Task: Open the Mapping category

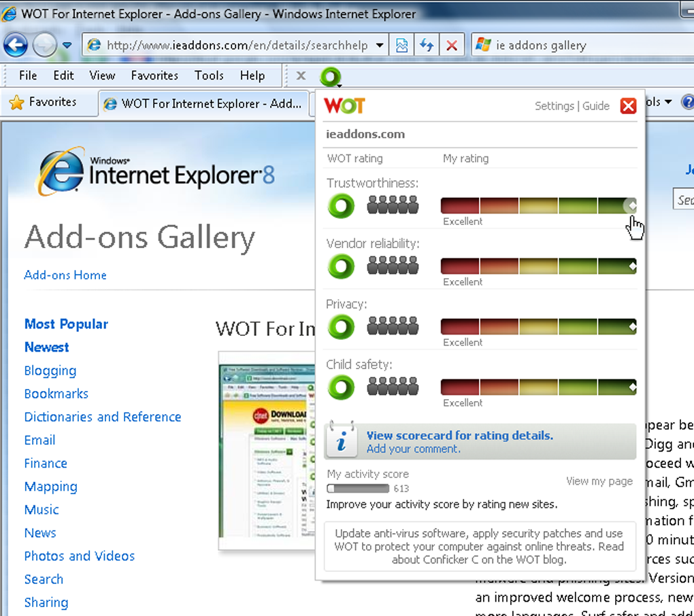Action: [51, 486]
